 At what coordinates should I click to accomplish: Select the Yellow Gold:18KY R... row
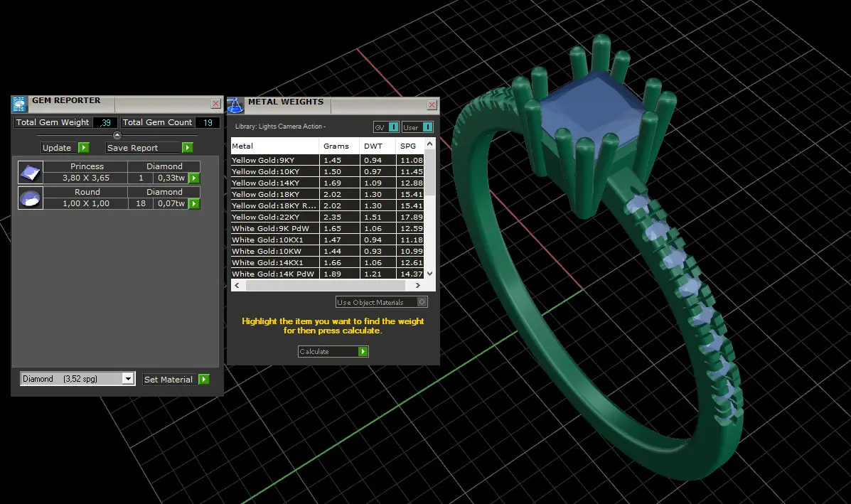[327, 205]
